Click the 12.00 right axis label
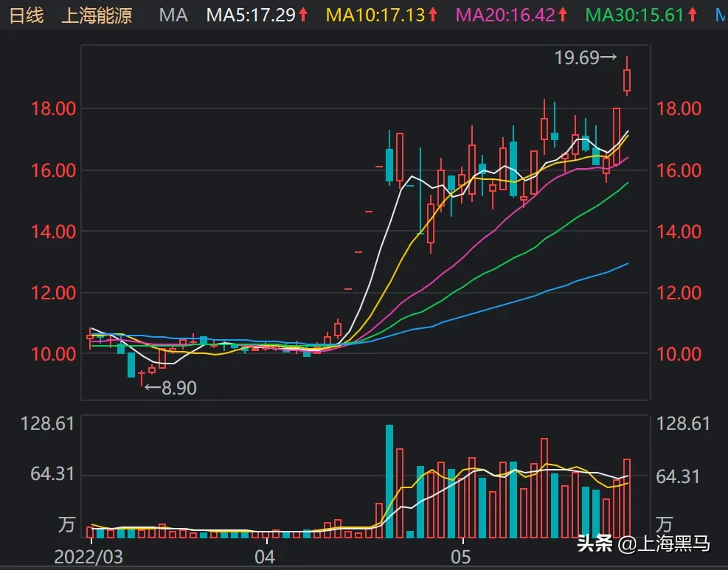Screen dimensions: 728x570 tap(679, 293)
